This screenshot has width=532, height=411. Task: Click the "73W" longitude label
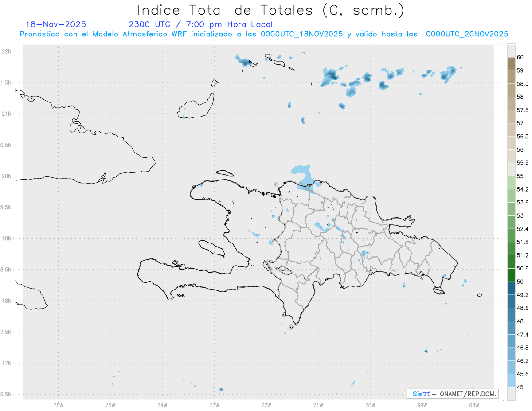click(214, 405)
